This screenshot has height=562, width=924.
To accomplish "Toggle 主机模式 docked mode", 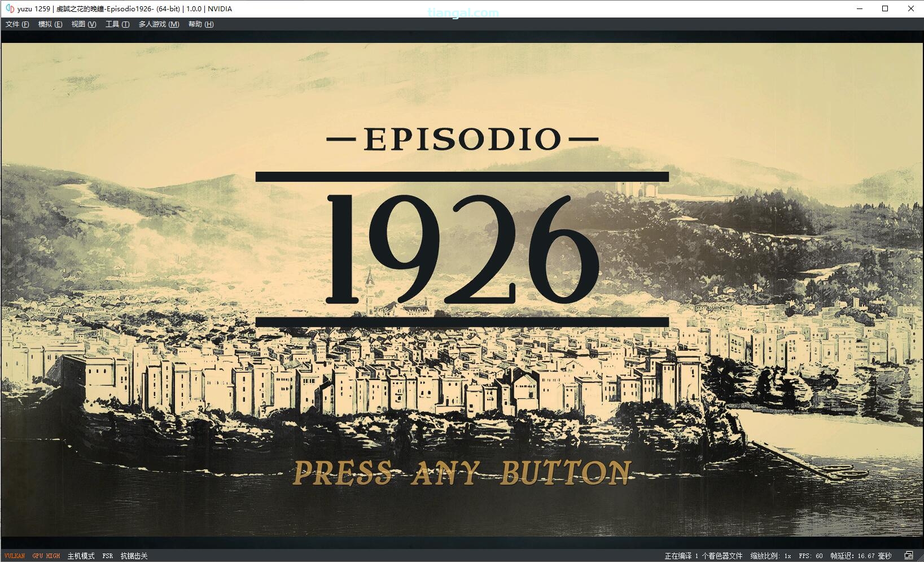I will (x=81, y=556).
